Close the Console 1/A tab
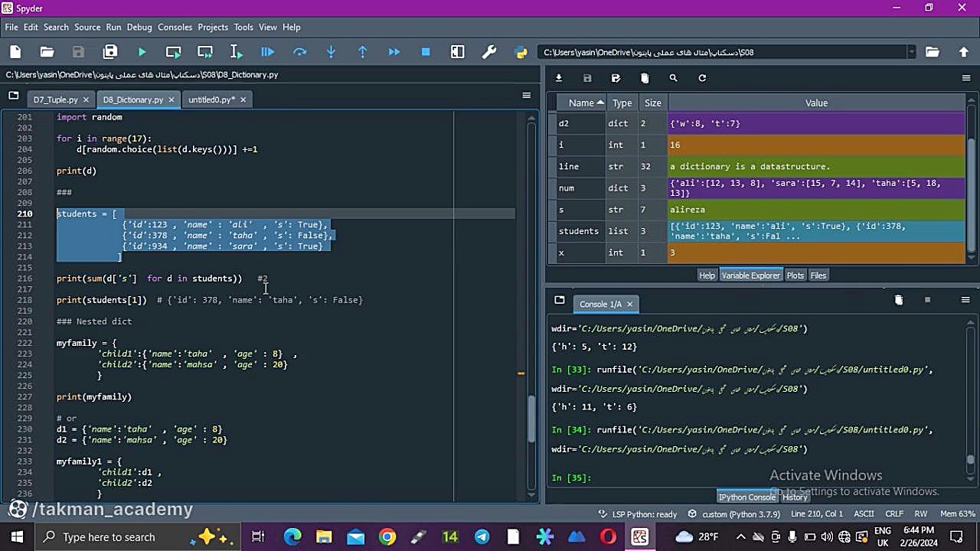The image size is (980, 551). 629,304
